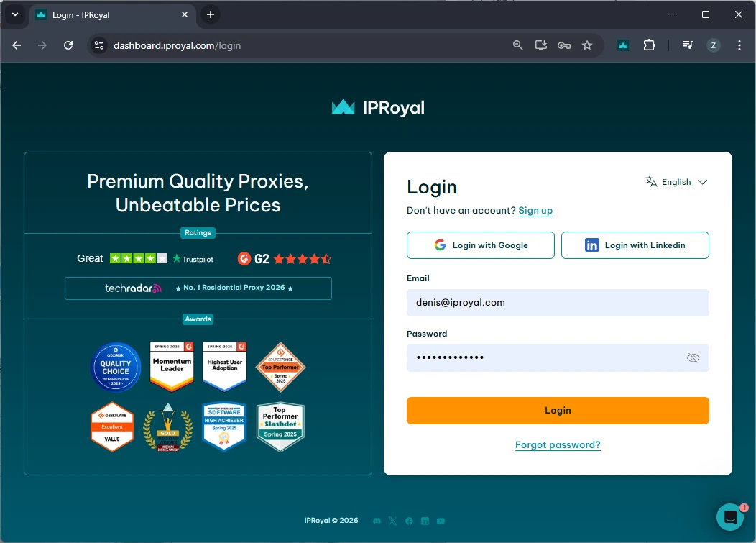Follow the Sign up link

535,211
